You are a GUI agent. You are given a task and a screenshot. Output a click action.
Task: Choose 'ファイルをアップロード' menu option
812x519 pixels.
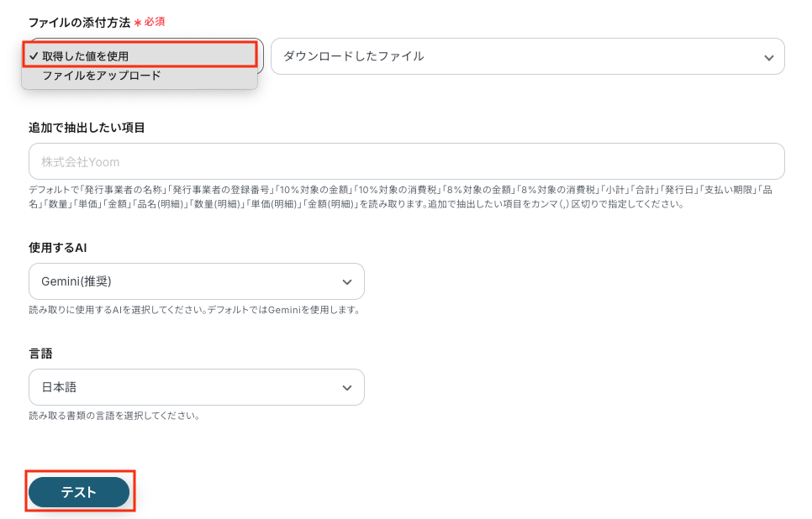point(140,76)
